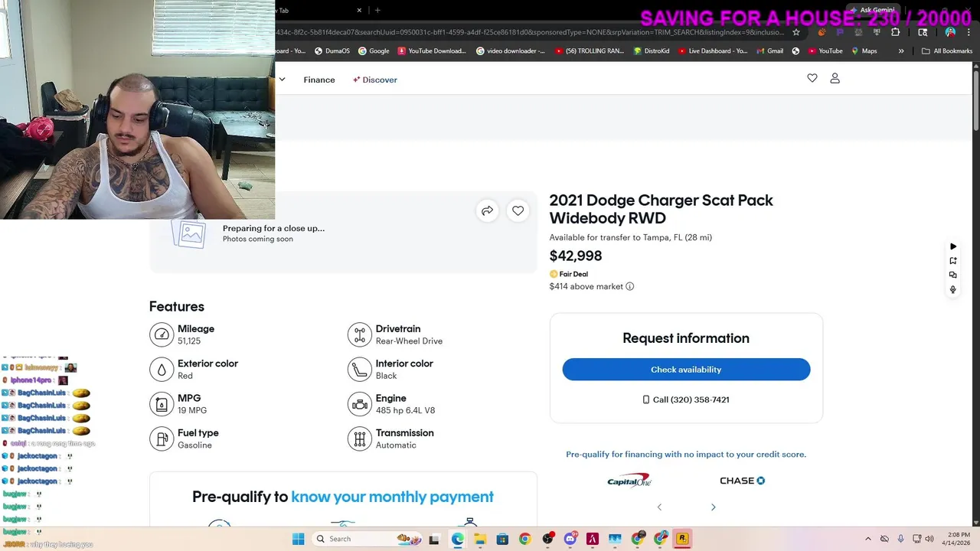Click the pre-qualify for financing link
Image resolution: width=980 pixels, height=551 pixels.
(x=686, y=455)
